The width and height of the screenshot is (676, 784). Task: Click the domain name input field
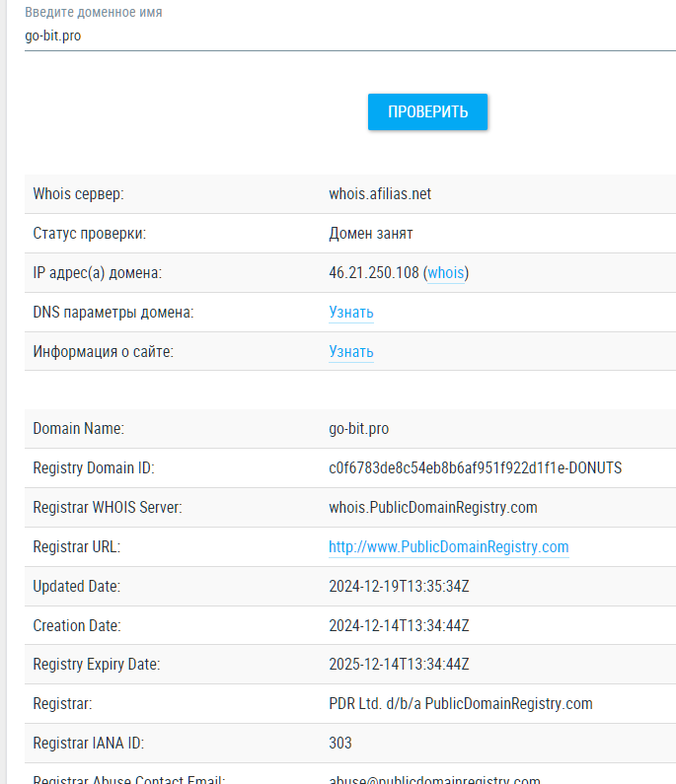coord(350,36)
